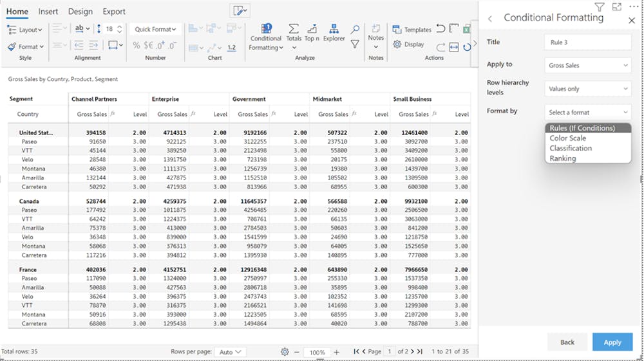The image size is (644, 361).
Task: Click the Apply button
Action: (x=612, y=342)
